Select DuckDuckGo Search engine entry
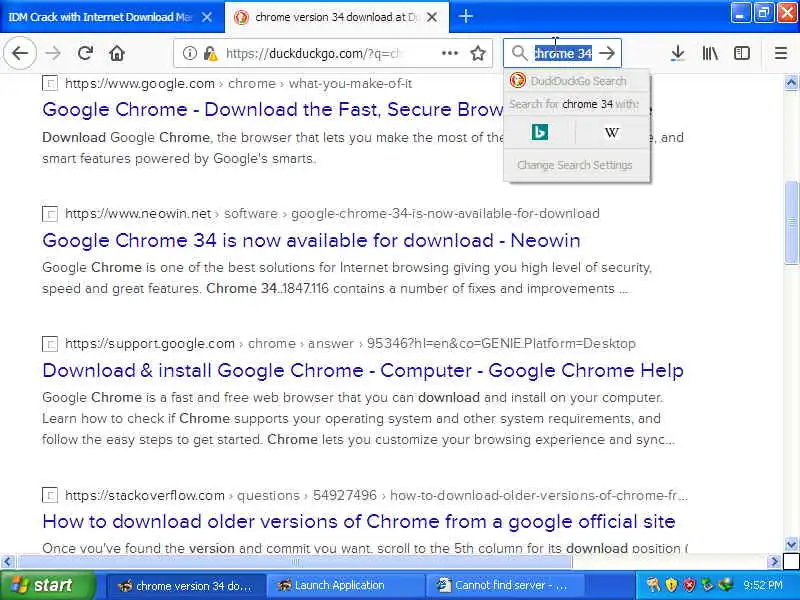The height and width of the screenshot is (600, 800). [577, 81]
